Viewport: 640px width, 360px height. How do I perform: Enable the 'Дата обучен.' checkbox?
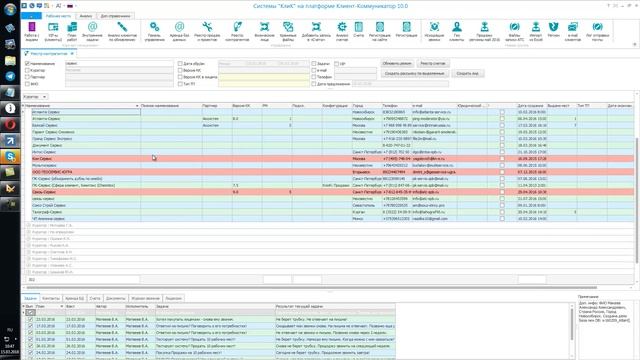(x=180, y=64)
